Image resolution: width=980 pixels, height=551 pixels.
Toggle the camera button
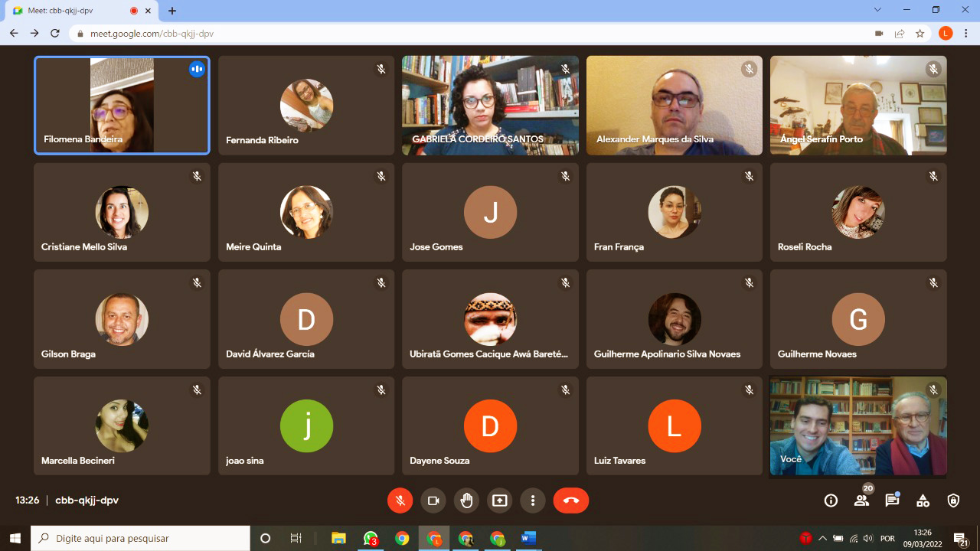pos(433,500)
